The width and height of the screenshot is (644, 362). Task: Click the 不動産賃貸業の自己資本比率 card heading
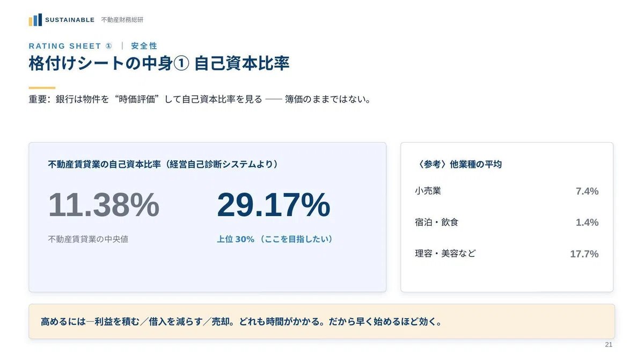(x=163, y=164)
